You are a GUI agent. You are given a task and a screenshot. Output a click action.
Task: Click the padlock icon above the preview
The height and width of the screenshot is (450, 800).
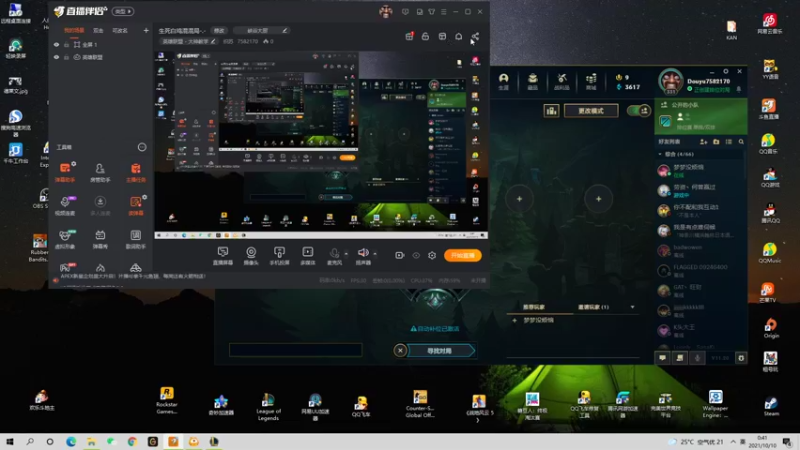[x=426, y=36]
